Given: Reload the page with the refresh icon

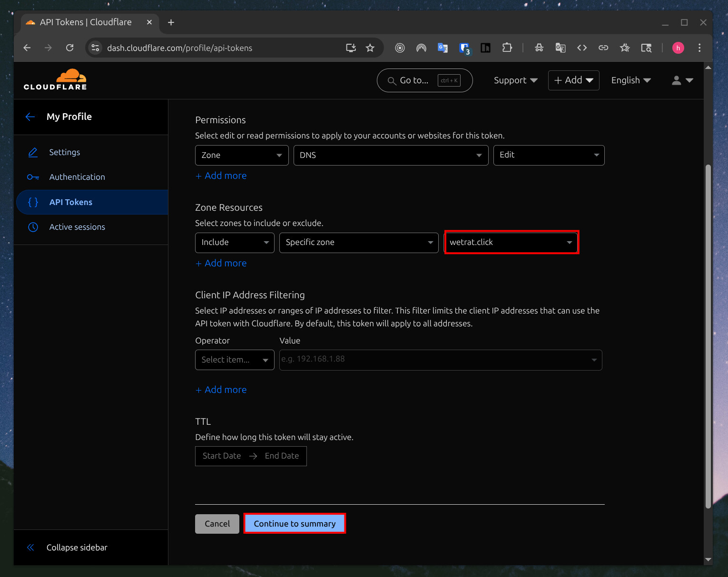Looking at the screenshot, I should click(69, 48).
